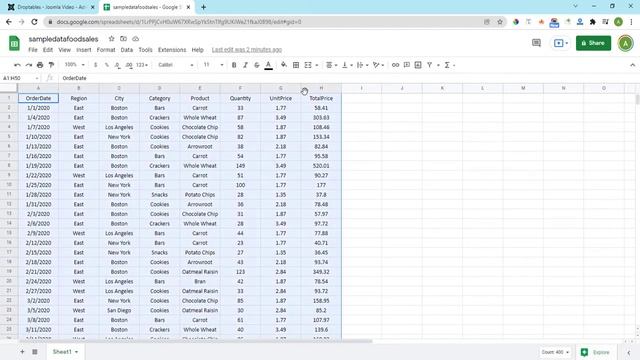Print the spreadsheet using the printer icon

[40, 65]
